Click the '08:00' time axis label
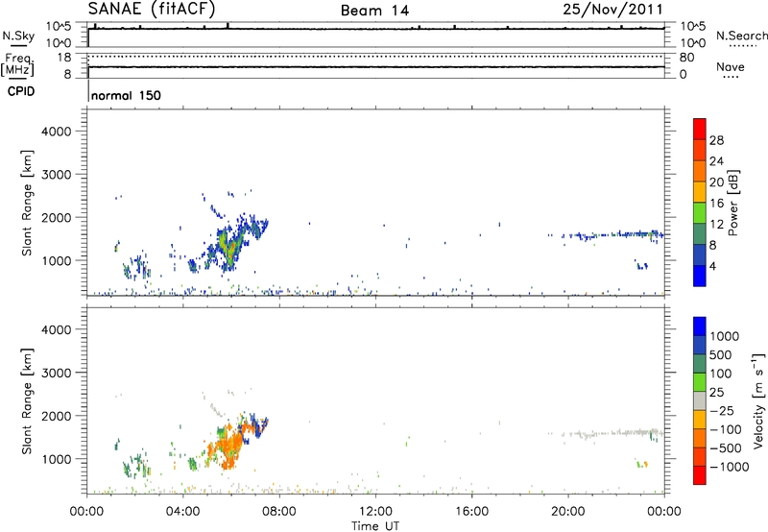This screenshot has height=532, width=768. pyautogui.click(x=278, y=512)
